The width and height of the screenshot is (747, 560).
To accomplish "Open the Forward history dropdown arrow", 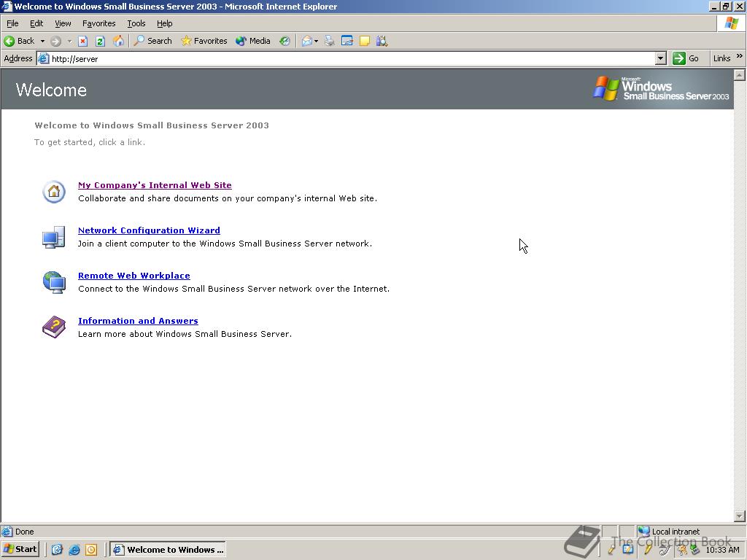I will (69, 41).
